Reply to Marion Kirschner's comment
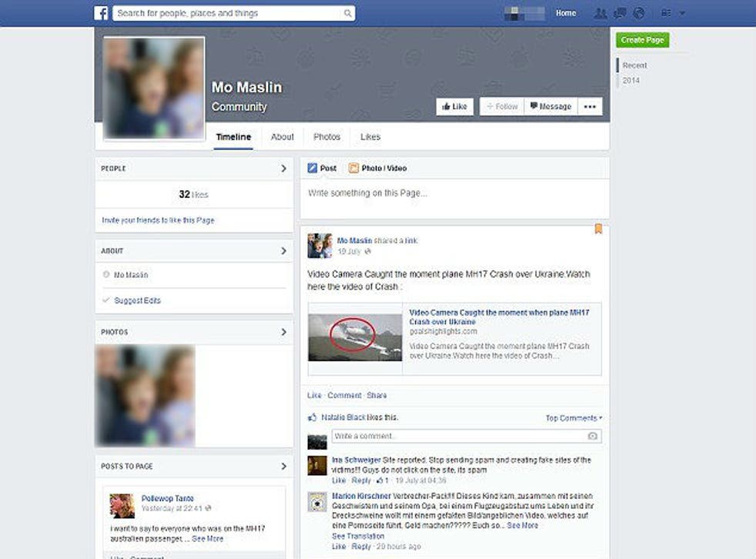The image size is (756, 559). [x=361, y=547]
